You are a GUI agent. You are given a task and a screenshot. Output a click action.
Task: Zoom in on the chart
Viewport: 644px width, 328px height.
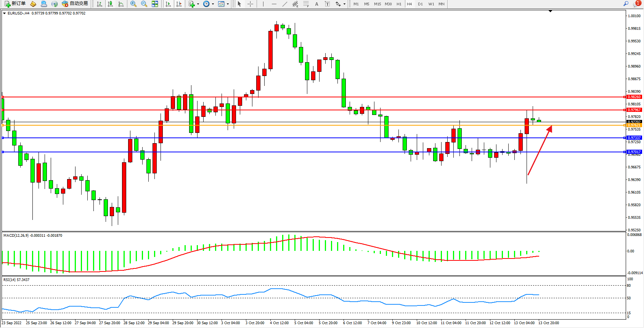pos(133,4)
